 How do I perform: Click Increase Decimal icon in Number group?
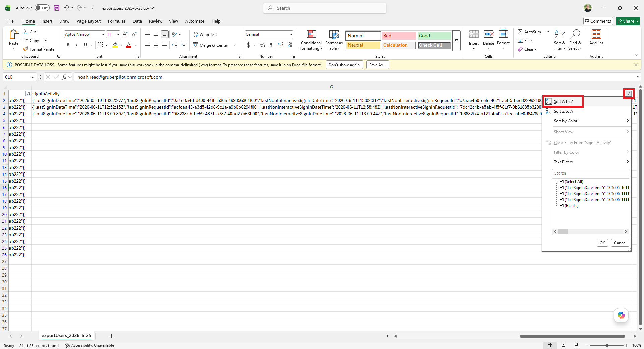[x=281, y=45]
